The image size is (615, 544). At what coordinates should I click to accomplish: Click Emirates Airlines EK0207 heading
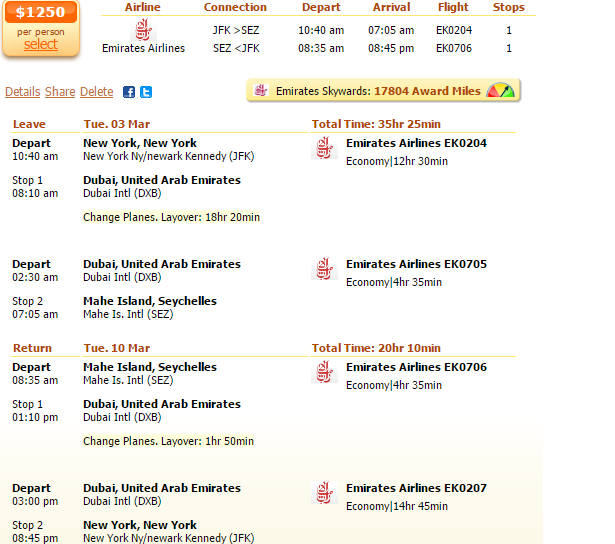(x=416, y=488)
